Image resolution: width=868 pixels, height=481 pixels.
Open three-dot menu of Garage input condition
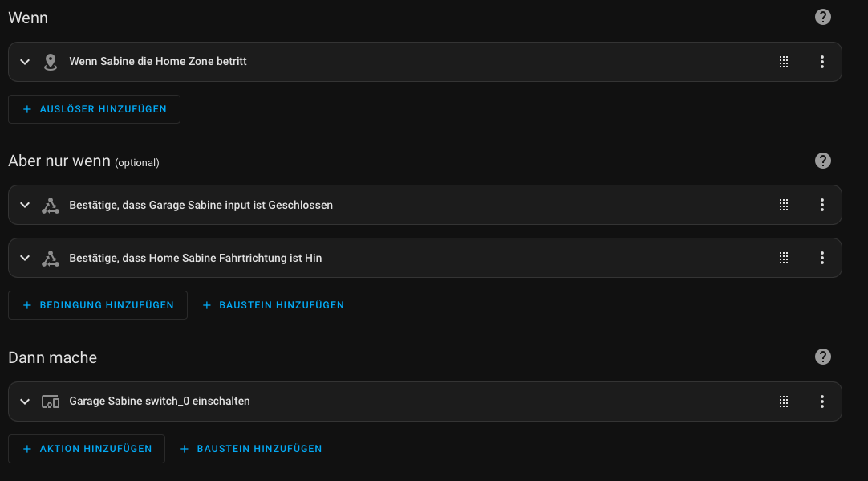click(x=822, y=205)
